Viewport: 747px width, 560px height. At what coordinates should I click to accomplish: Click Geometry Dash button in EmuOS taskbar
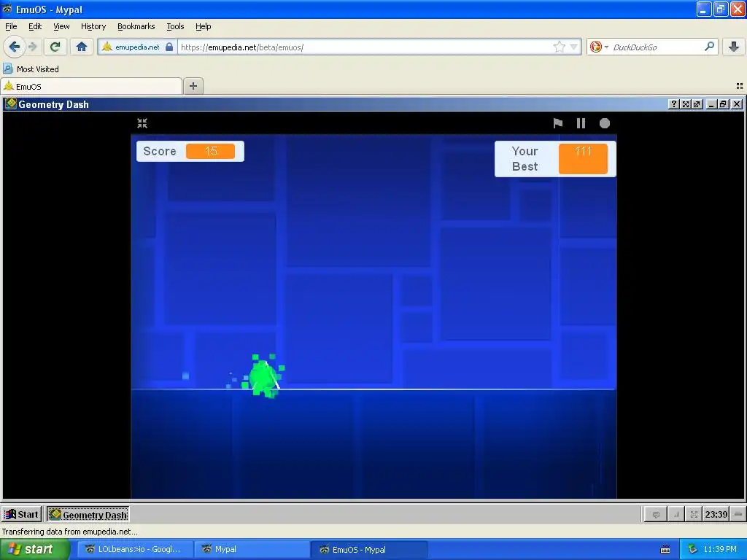coord(88,514)
